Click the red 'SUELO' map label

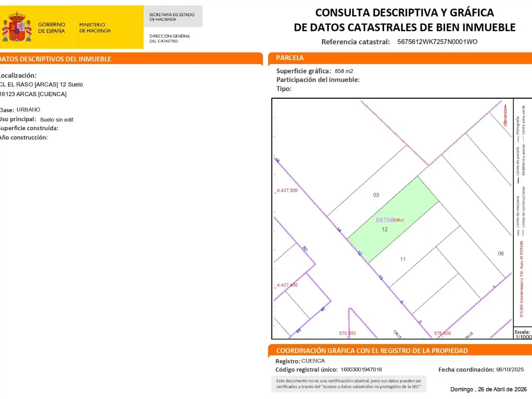[398, 220]
